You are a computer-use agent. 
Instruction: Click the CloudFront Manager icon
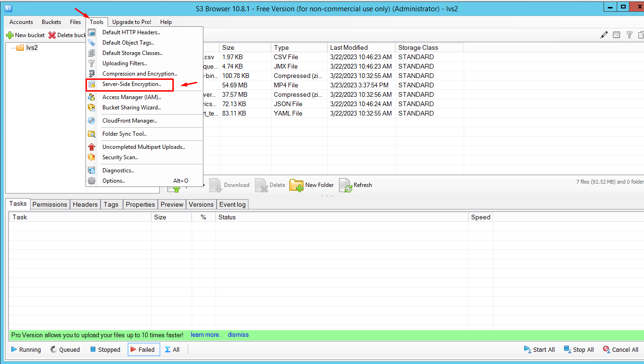pos(92,121)
